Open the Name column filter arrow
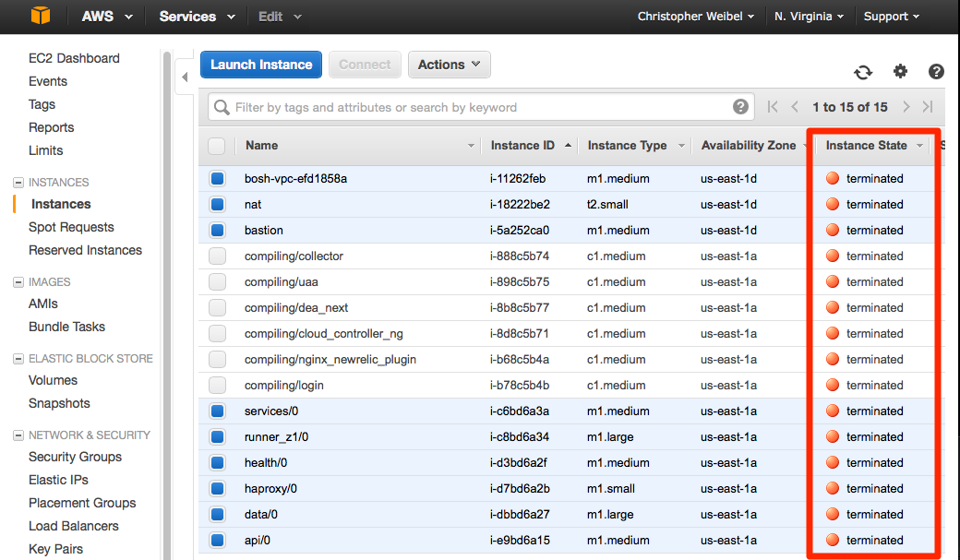Screen dimensions: 960x560 (471, 146)
